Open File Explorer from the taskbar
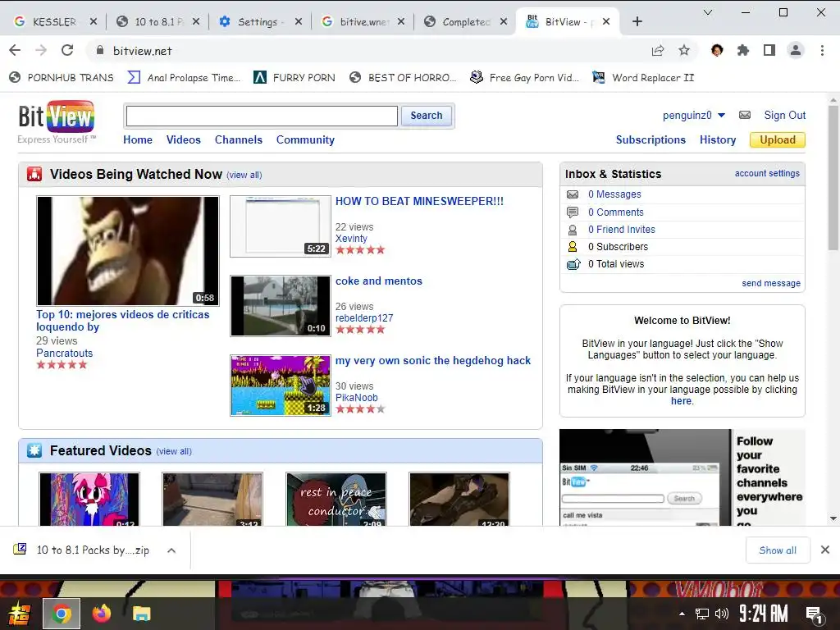The image size is (840, 630). pos(141,614)
